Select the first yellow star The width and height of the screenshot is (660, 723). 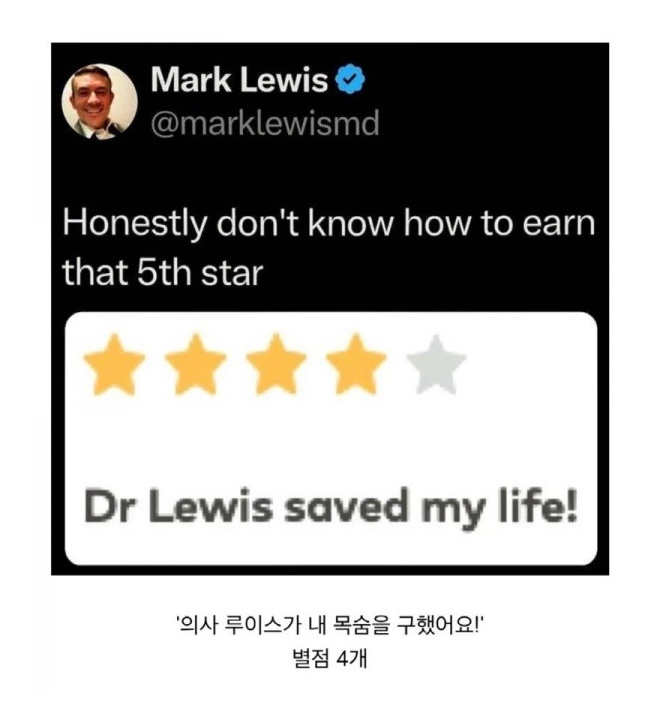click(114, 364)
